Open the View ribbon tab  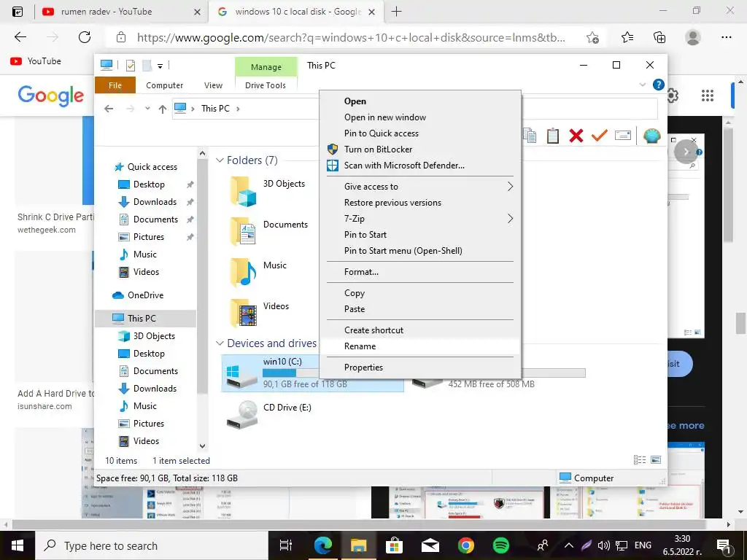click(213, 85)
